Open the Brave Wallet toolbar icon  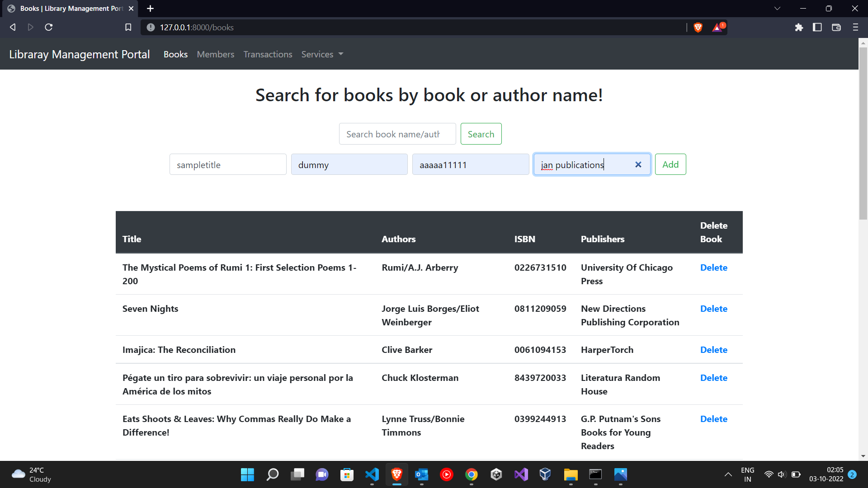(836, 27)
